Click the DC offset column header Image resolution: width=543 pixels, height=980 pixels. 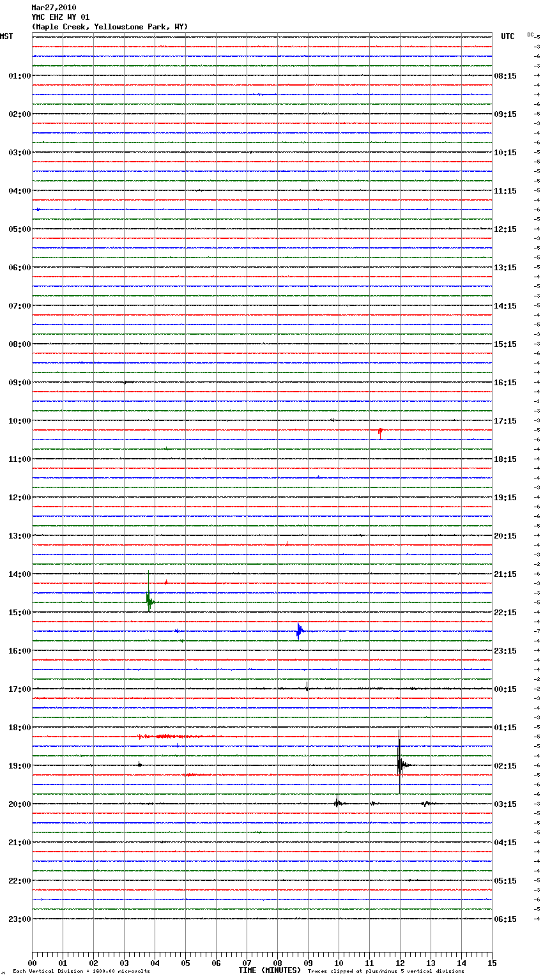[x=530, y=34]
